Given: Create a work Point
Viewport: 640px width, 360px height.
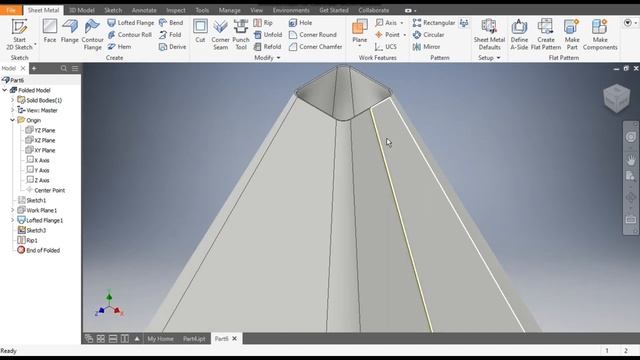Looking at the screenshot, I should pyautogui.click(x=387, y=35).
